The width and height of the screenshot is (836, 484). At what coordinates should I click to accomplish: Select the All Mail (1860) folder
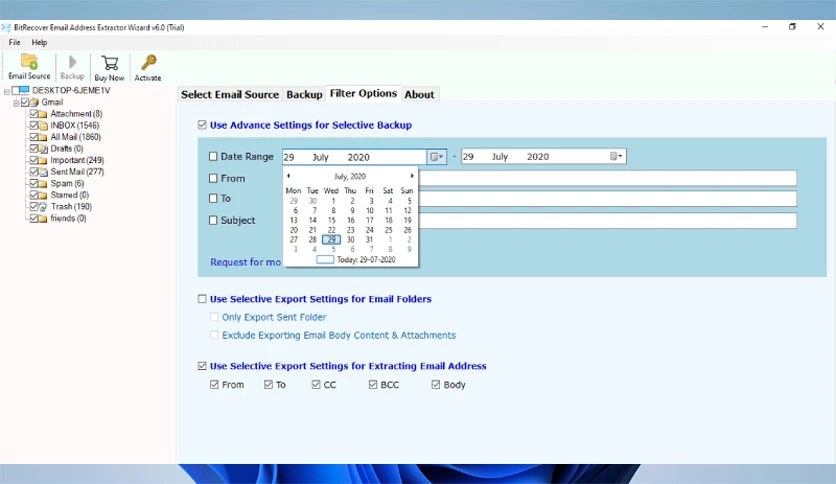76,137
